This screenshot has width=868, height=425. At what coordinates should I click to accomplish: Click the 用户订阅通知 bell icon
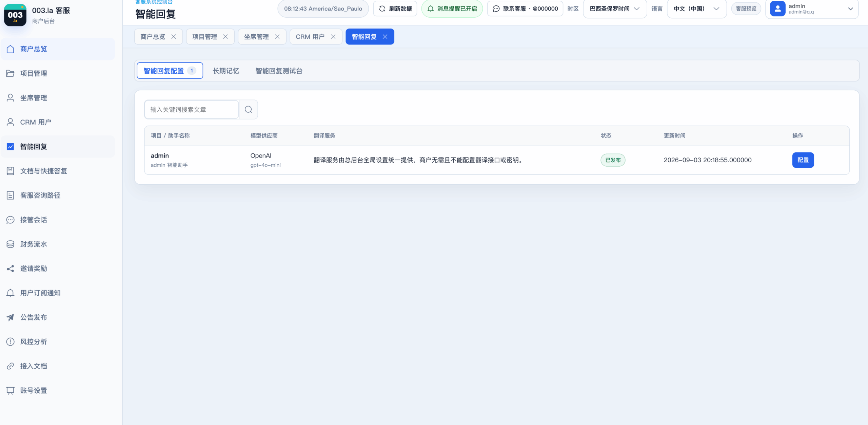[11, 293]
